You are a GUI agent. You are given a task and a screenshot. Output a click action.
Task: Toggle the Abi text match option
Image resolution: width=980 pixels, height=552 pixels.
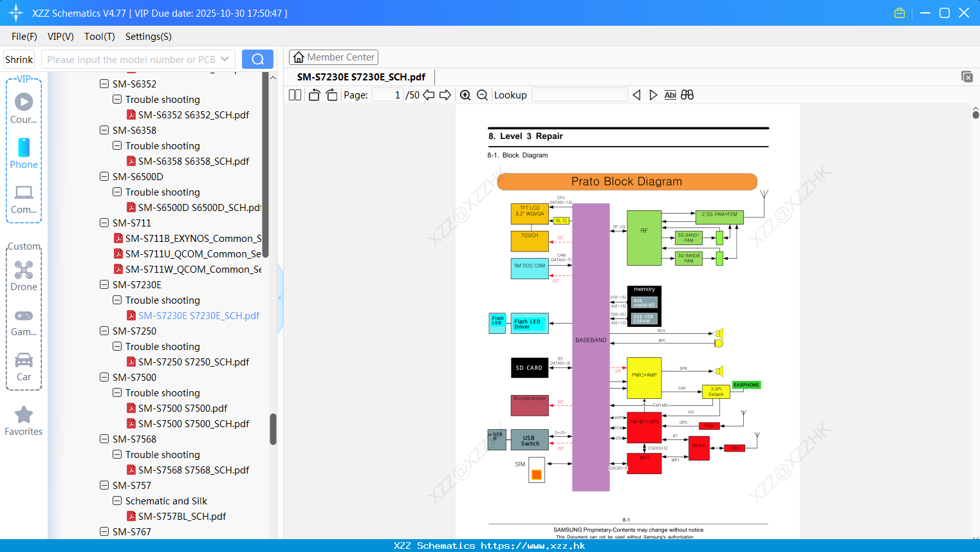click(x=670, y=95)
